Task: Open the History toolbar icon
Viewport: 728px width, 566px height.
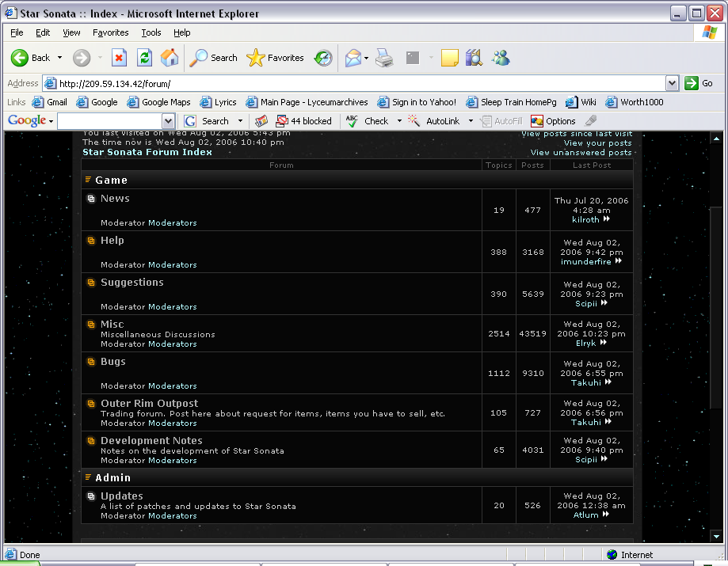Action: point(323,58)
